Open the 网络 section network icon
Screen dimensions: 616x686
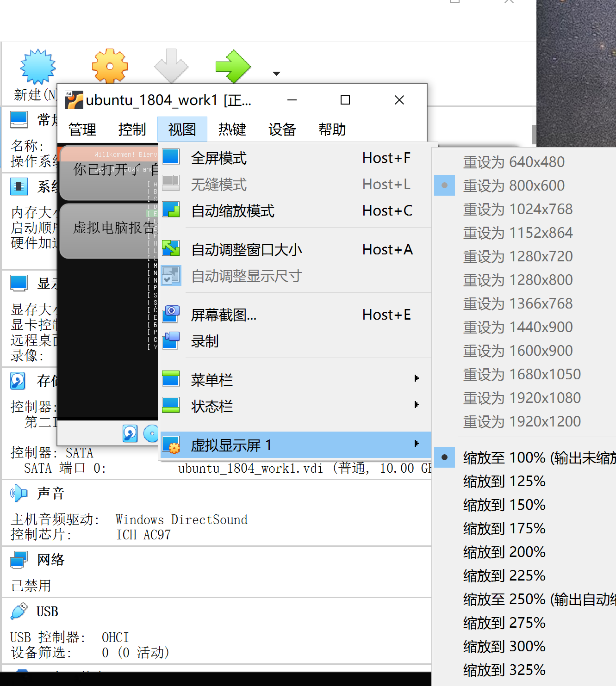pyautogui.click(x=19, y=560)
